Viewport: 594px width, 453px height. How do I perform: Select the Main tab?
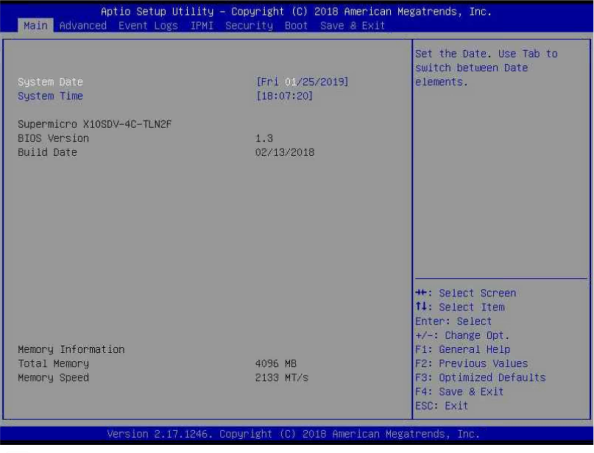pyautogui.click(x=36, y=26)
